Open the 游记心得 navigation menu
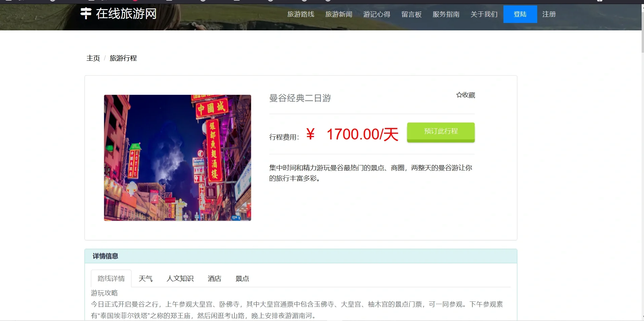This screenshot has width=644, height=321. pyautogui.click(x=376, y=14)
